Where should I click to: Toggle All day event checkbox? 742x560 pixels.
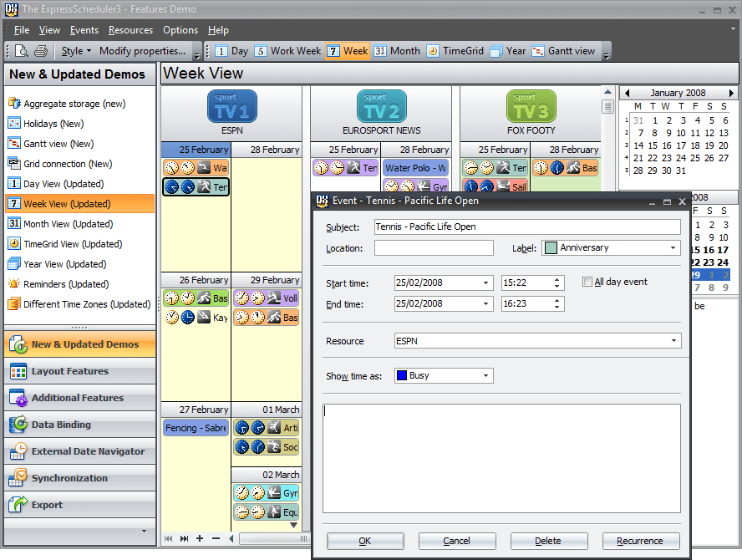coord(587,282)
